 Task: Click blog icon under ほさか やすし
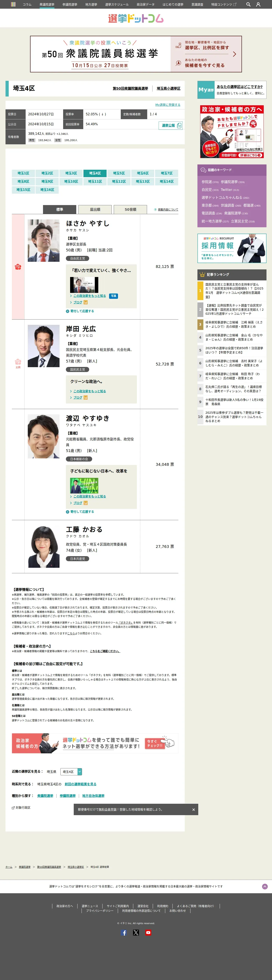(x=86, y=302)
